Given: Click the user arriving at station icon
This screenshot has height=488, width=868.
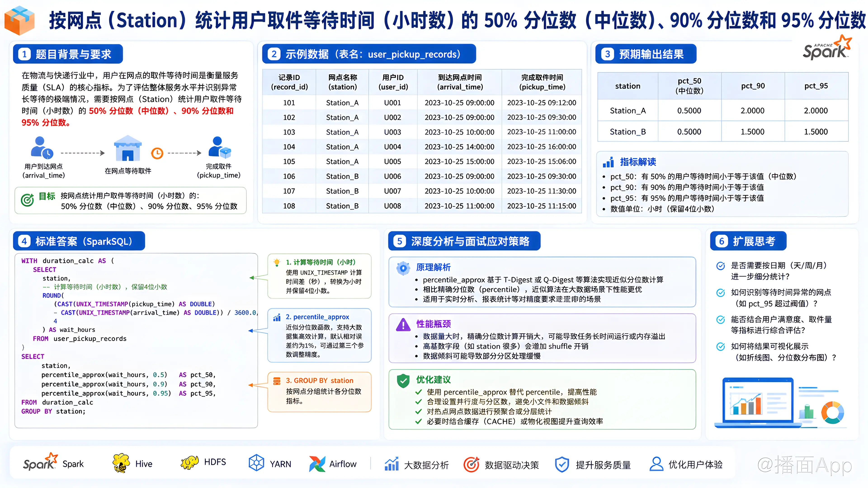Looking at the screenshot, I should click(x=42, y=148).
